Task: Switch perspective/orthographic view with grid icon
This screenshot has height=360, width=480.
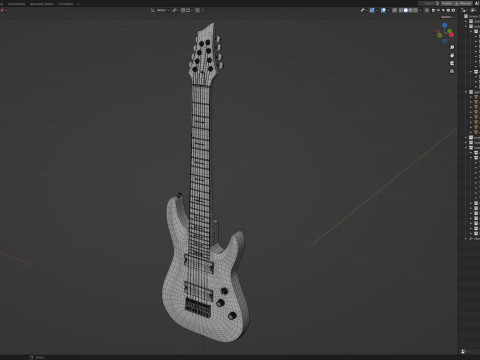Action: coord(452,71)
